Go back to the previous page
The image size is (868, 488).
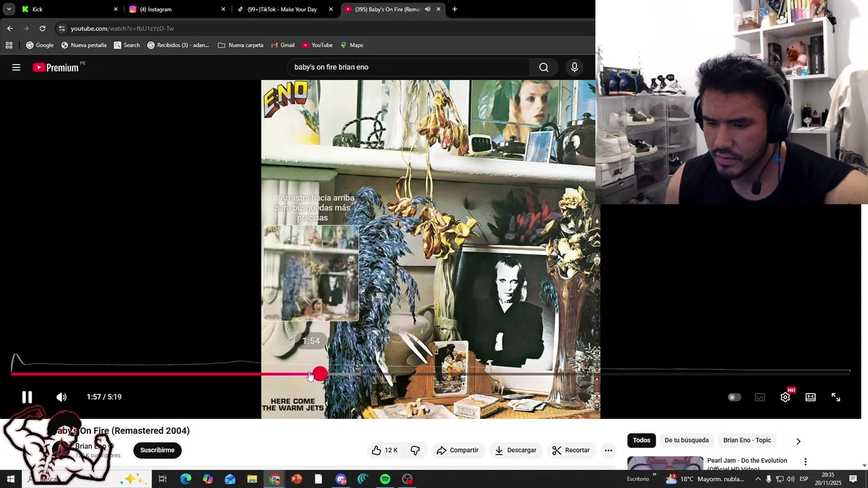coord(9,28)
